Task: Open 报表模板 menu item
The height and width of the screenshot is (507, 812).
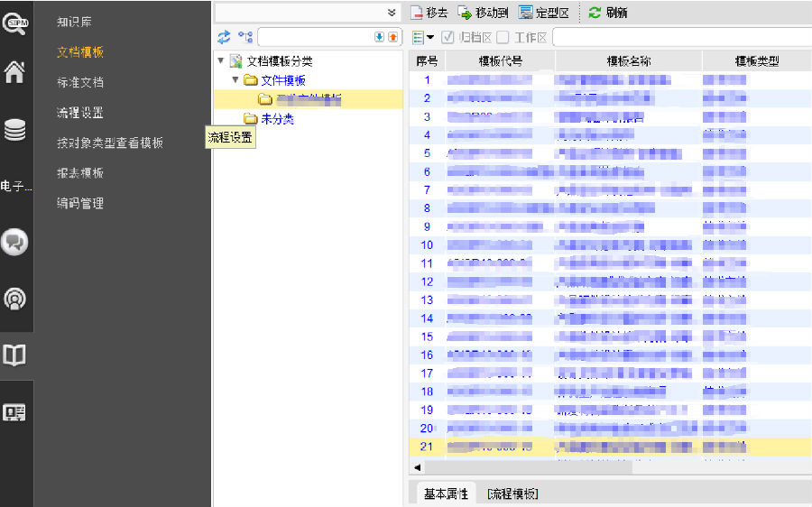Action: [x=80, y=173]
